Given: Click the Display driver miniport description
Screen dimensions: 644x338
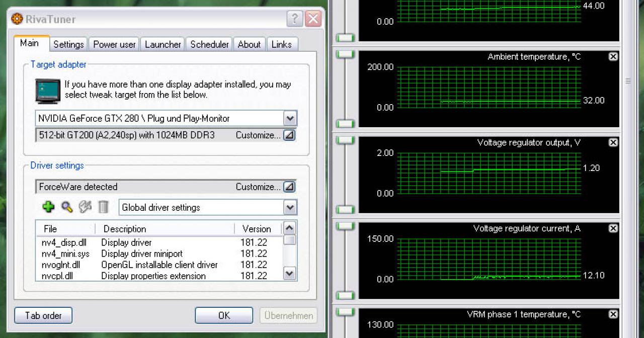Looking at the screenshot, I should [x=142, y=253].
